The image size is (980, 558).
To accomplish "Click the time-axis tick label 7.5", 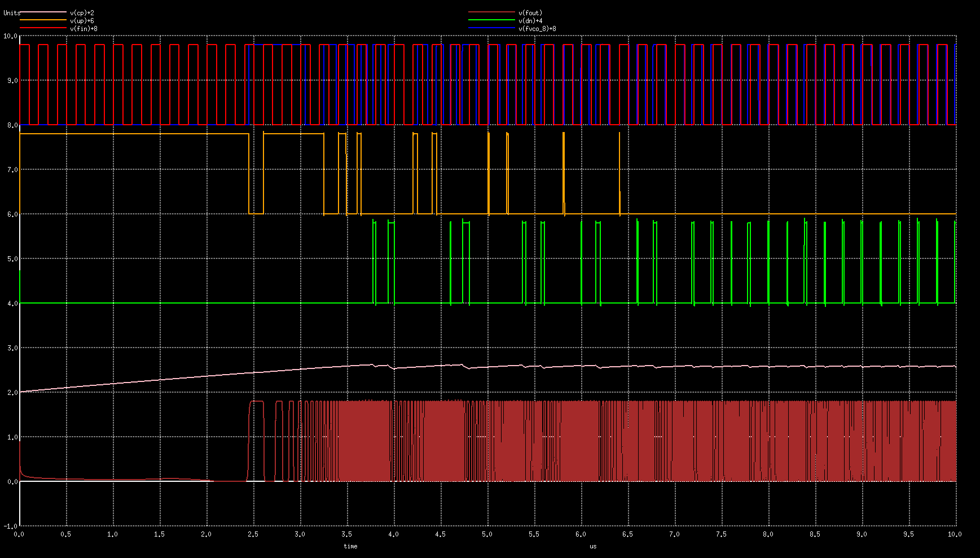I will [x=722, y=534].
